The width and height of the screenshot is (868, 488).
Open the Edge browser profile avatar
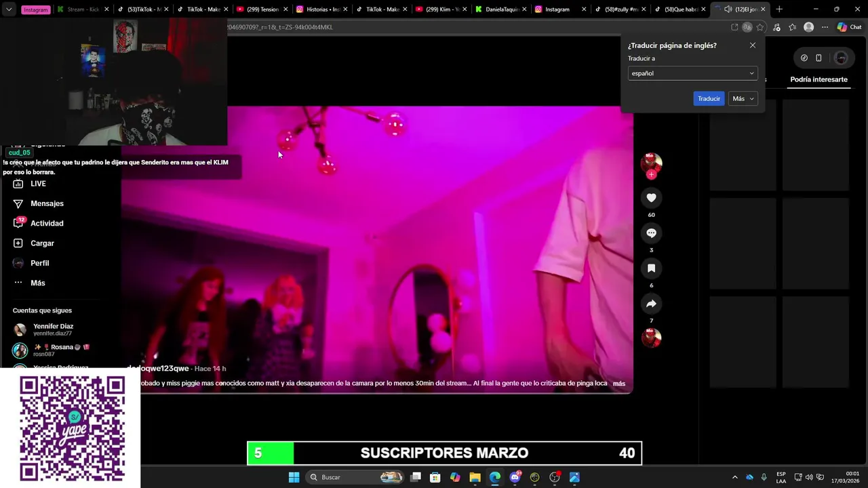point(808,27)
